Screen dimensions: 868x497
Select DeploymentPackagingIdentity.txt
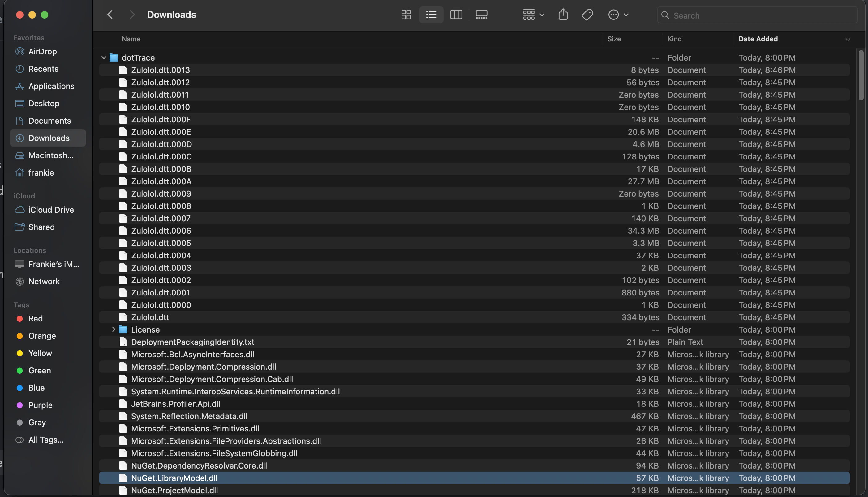point(474,342)
